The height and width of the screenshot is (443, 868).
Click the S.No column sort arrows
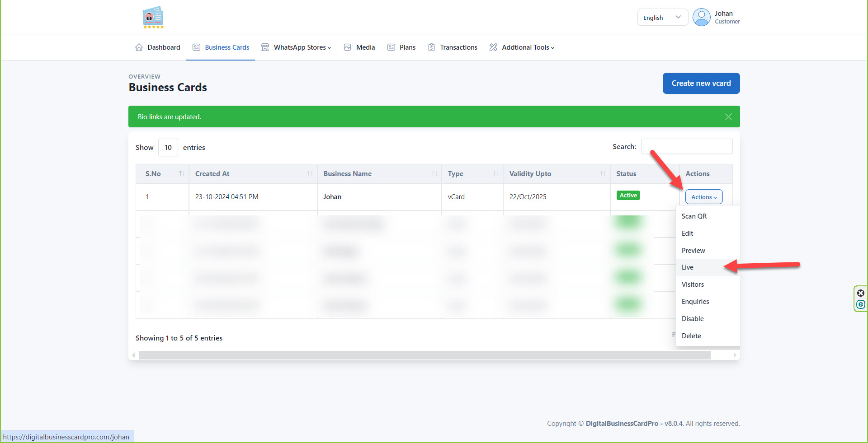click(181, 174)
